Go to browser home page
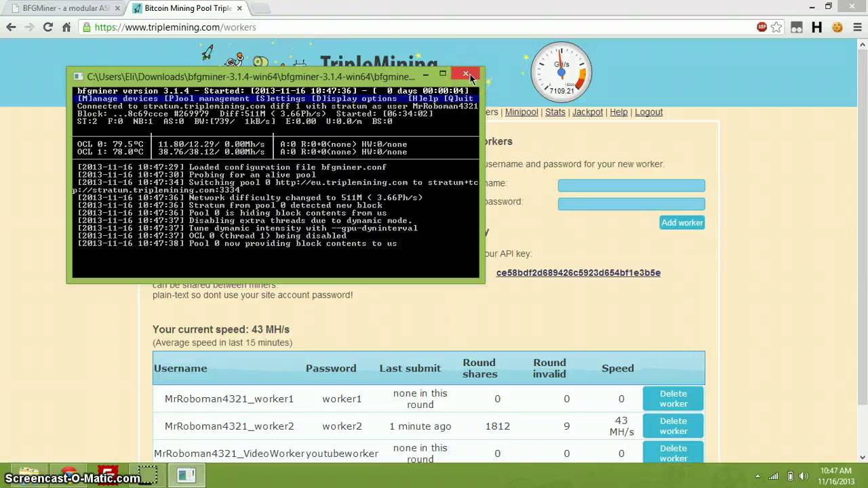Viewport: 868px width, 488px height. [66, 27]
